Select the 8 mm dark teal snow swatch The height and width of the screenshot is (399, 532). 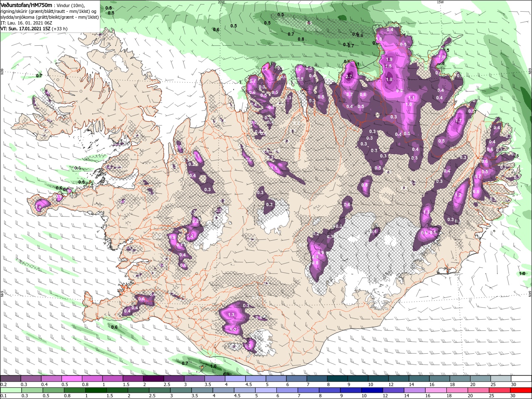click(337, 379)
